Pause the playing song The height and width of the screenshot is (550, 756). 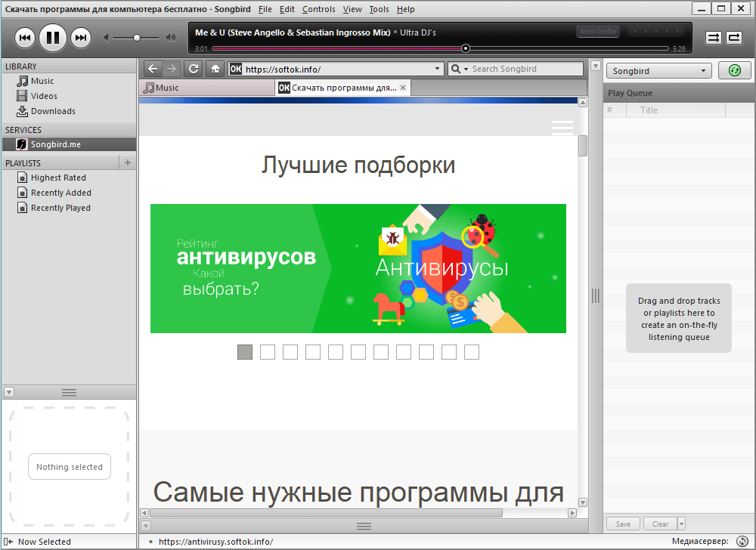click(53, 38)
